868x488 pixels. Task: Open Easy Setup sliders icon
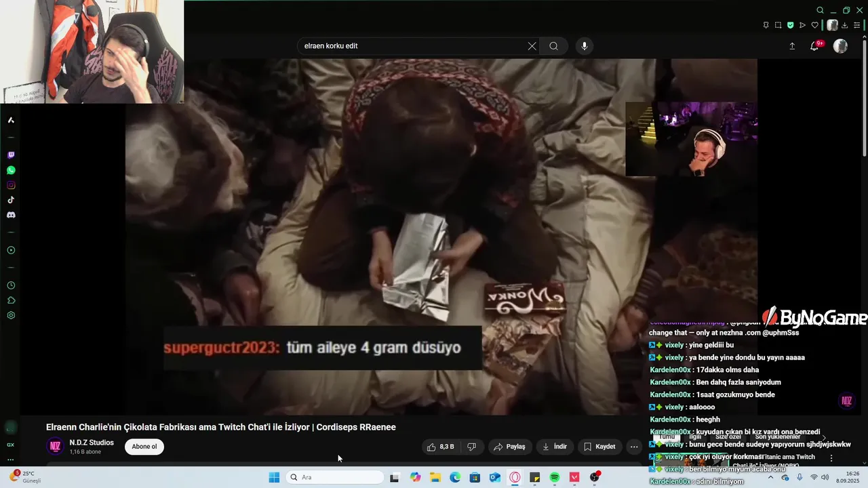(x=857, y=25)
